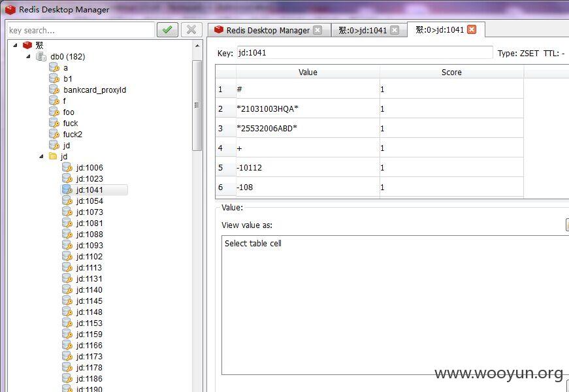Image resolution: width=569 pixels, height=392 pixels.
Task: Select the *21031003HQA* value cell
Action: pyautogui.click(x=308, y=108)
